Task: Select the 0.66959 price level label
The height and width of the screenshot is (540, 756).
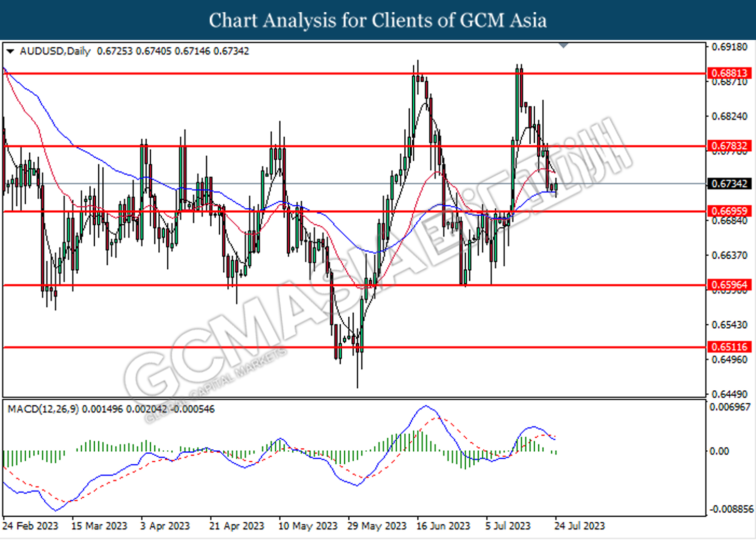Action: coord(729,211)
